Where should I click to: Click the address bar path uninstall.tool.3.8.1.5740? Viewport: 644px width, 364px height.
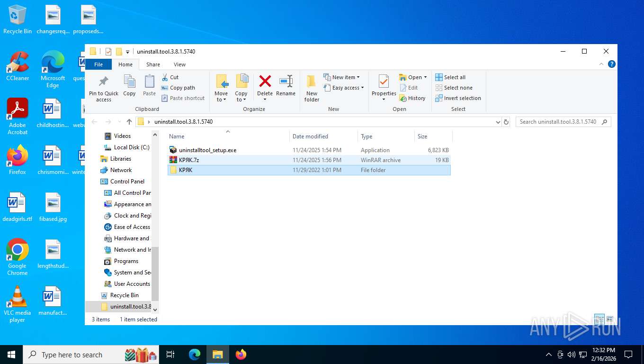tap(183, 122)
